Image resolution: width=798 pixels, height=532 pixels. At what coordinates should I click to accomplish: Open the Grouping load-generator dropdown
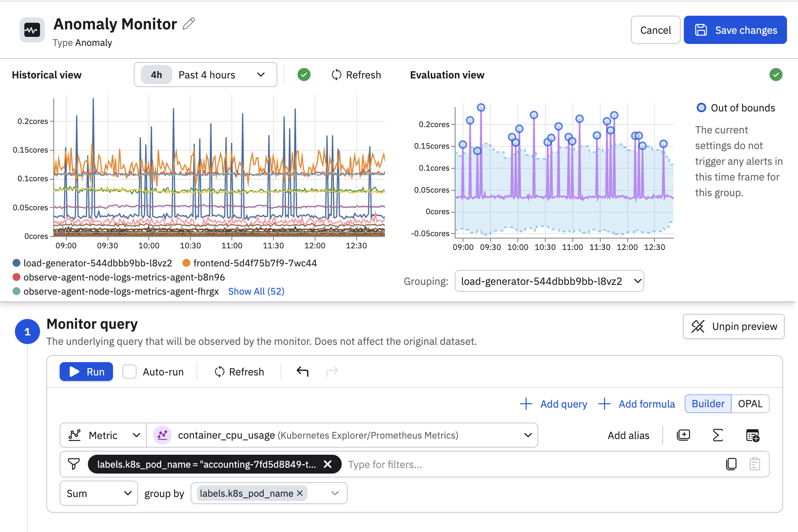tap(549, 281)
